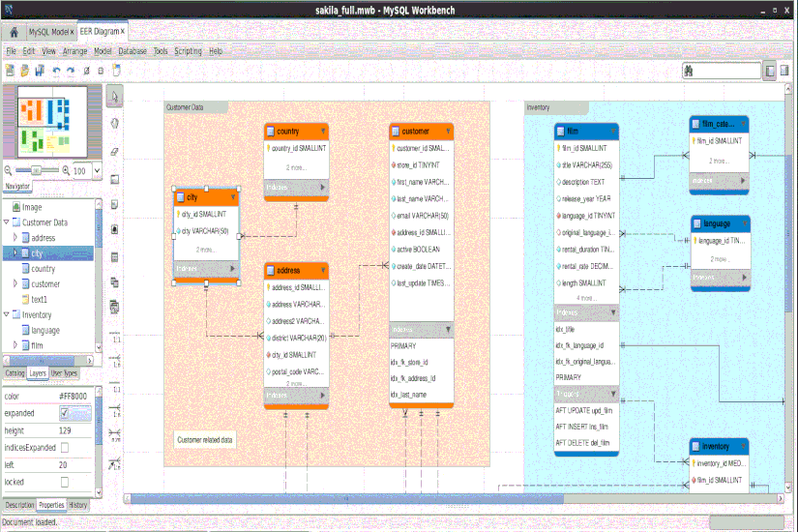Click the home screen icon tab
This screenshot has height=532, width=798.
[x=14, y=32]
